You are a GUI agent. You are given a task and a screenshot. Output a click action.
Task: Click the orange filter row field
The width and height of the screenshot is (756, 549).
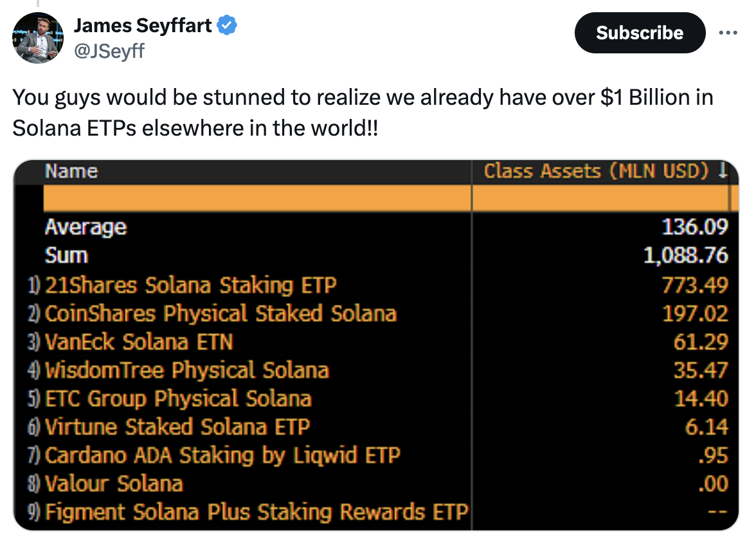coord(257,199)
